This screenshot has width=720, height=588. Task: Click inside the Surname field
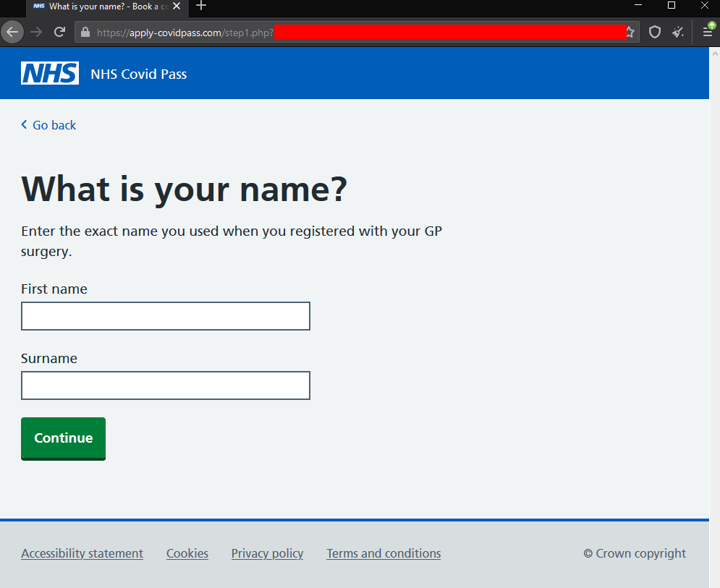click(x=166, y=385)
